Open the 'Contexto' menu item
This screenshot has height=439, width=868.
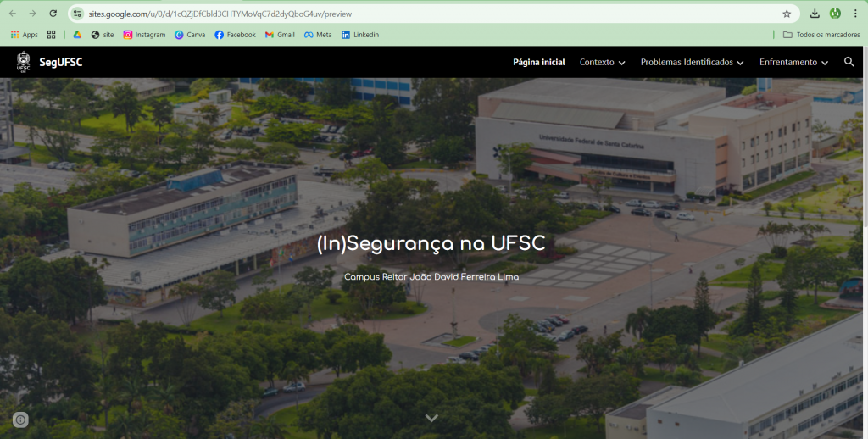pos(597,62)
